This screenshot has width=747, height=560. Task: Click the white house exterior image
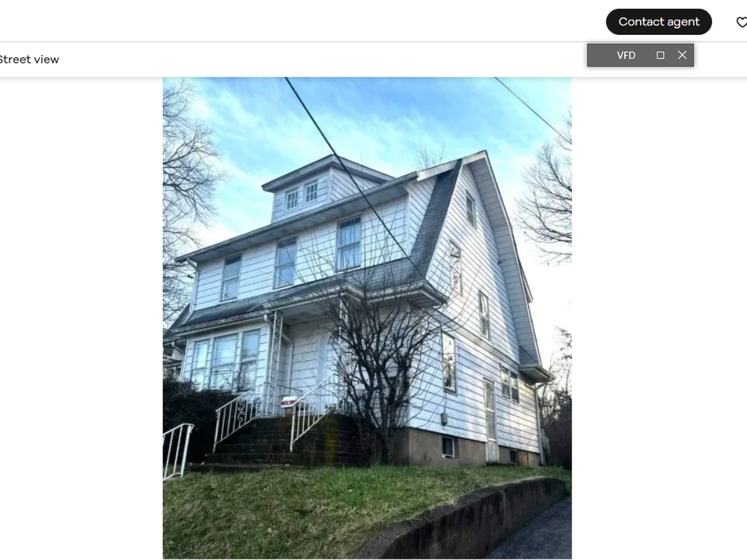click(x=367, y=318)
